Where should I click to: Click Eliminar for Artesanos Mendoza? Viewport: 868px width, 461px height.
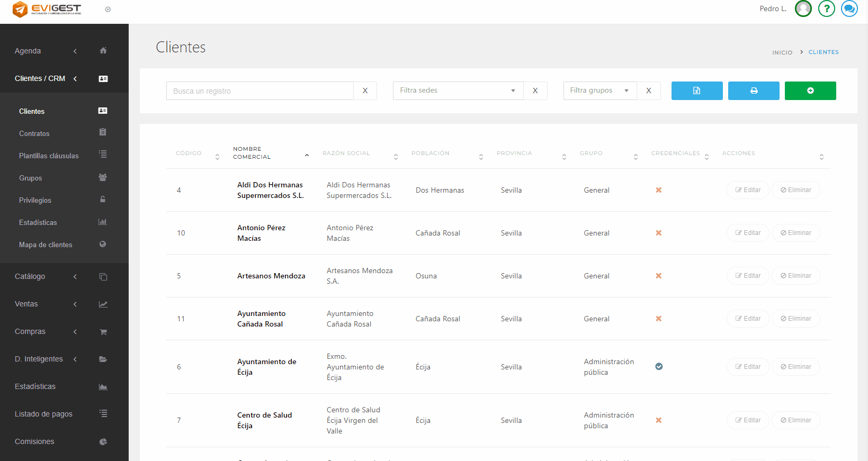pyautogui.click(x=795, y=276)
